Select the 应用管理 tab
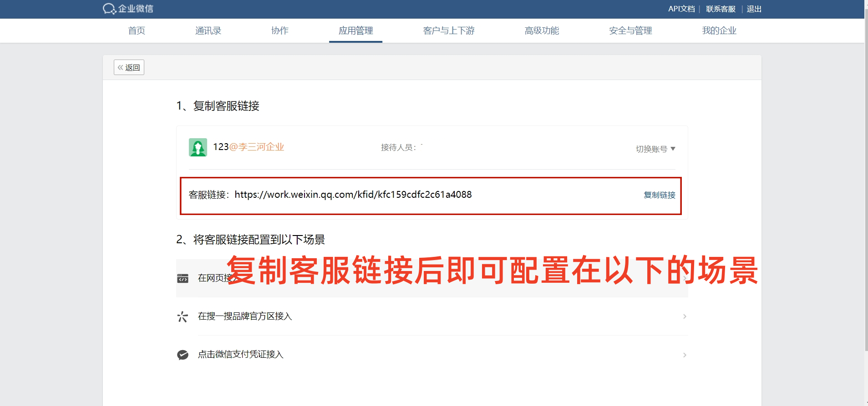868x406 pixels. click(x=355, y=30)
